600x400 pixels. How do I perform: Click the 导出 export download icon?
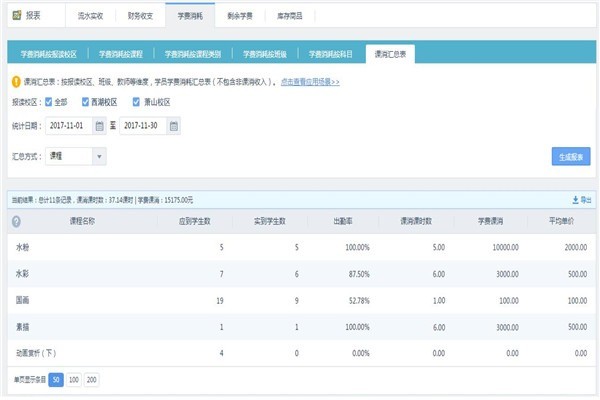tap(574, 200)
